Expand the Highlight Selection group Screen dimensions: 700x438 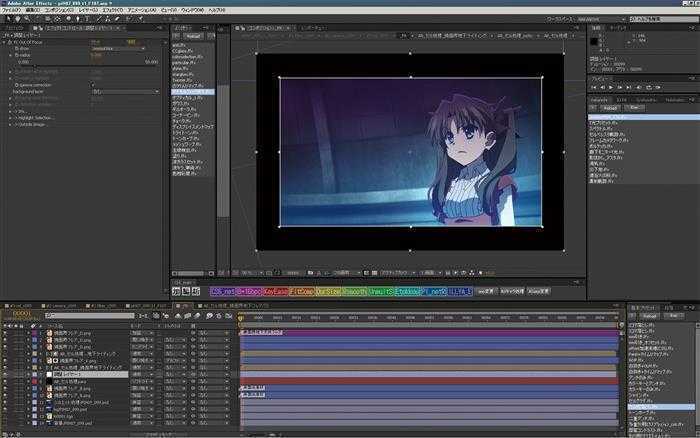[x=10, y=117]
